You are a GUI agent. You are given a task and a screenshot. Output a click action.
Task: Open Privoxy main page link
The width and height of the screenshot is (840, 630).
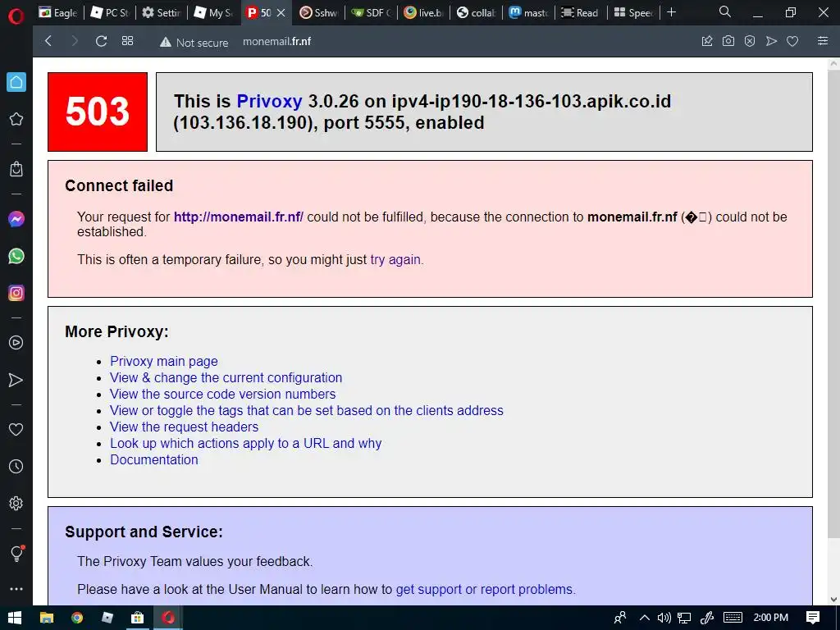pyautogui.click(x=164, y=362)
